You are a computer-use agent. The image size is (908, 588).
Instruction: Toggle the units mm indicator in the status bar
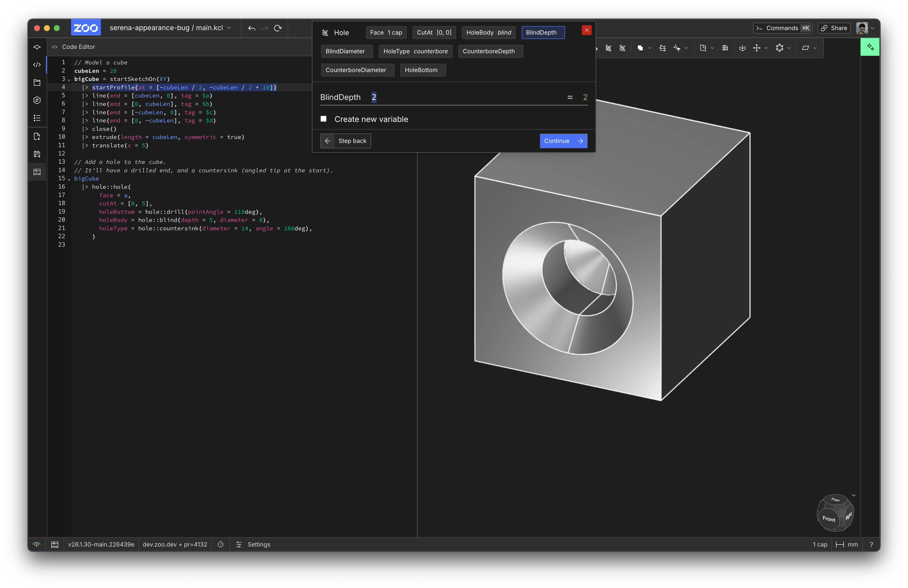pyautogui.click(x=847, y=545)
